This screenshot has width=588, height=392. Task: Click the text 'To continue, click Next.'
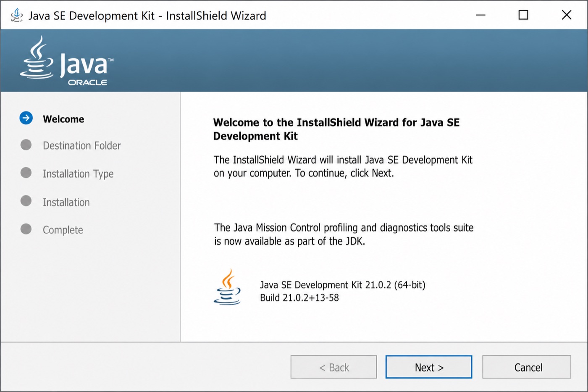coord(344,173)
